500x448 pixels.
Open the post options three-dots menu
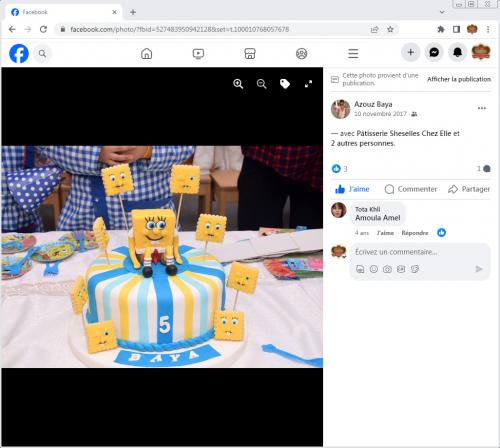click(x=482, y=108)
